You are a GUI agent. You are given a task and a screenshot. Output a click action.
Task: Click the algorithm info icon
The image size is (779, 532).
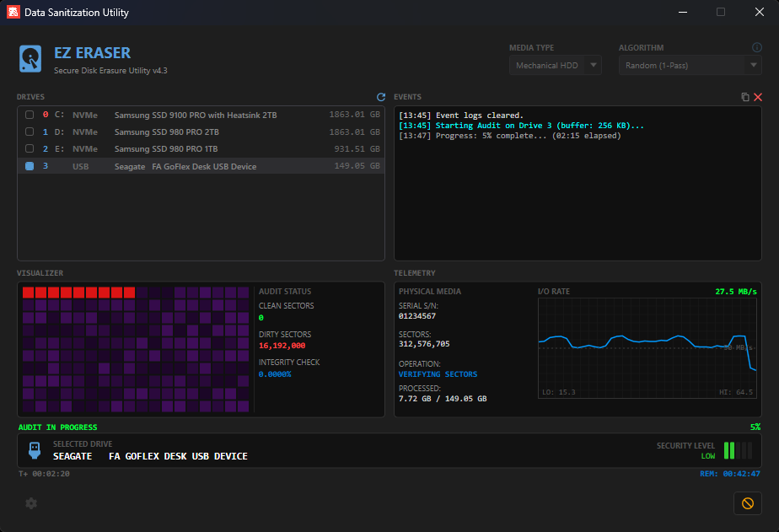[x=756, y=47]
